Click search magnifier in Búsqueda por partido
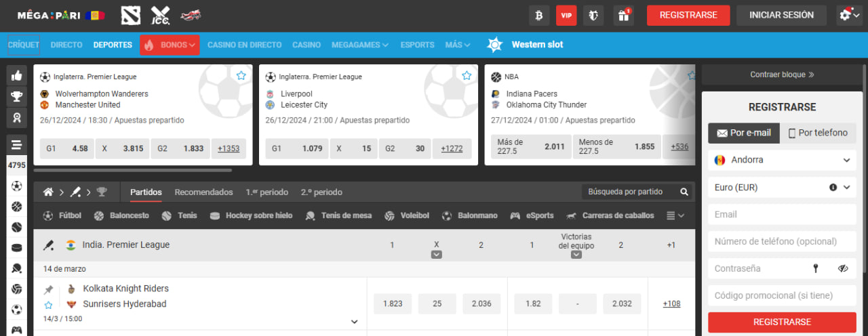 pyautogui.click(x=684, y=192)
